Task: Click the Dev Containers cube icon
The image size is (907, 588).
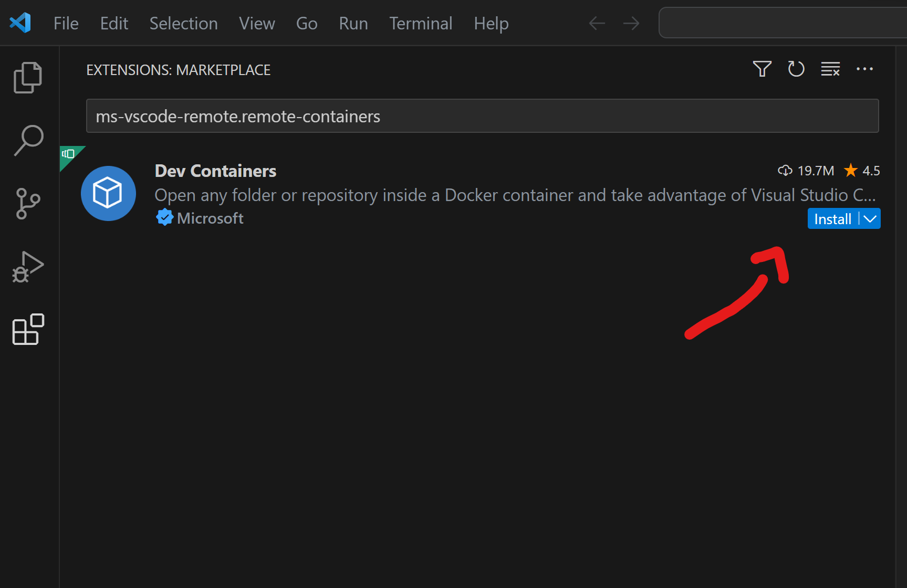Action: (x=108, y=194)
